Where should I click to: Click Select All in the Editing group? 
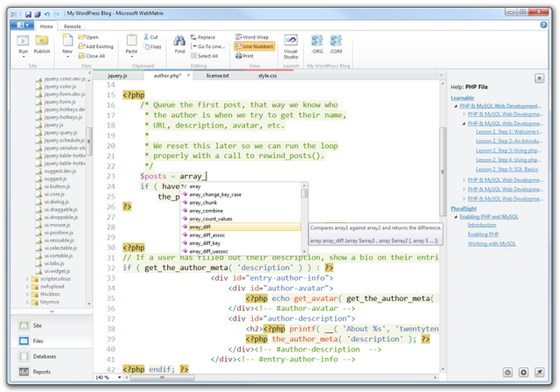click(204, 56)
